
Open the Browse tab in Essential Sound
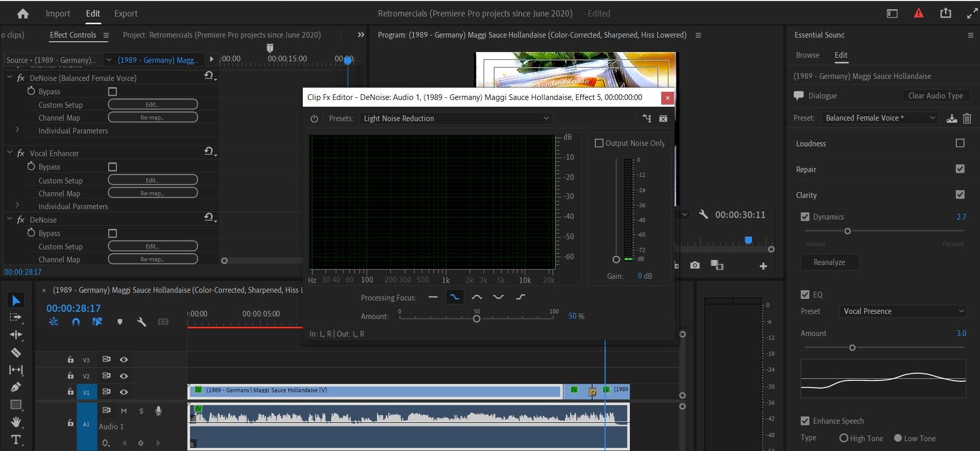click(807, 55)
